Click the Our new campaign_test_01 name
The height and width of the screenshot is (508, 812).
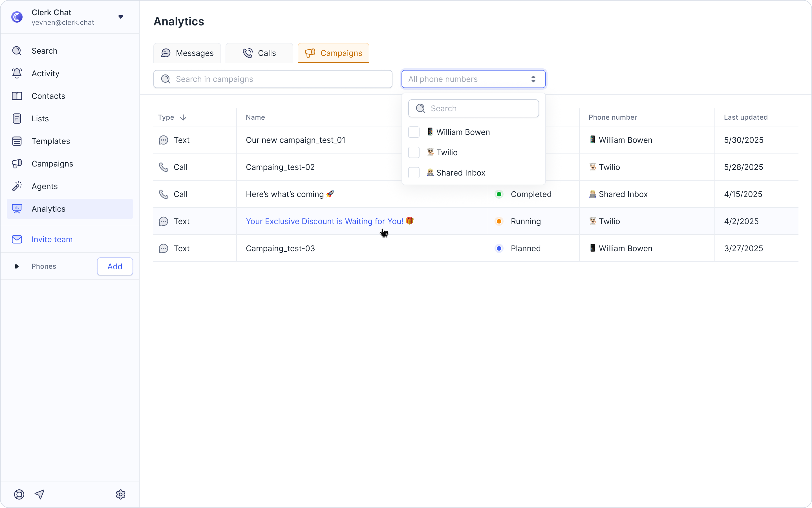tap(295, 140)
